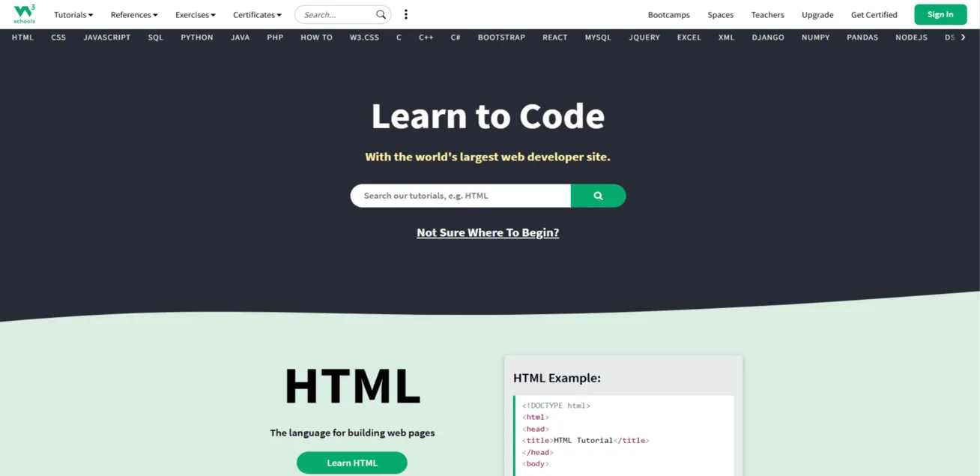Open the Upgrade link
This screenshot has width=980, height=476.
pos(817,15)
